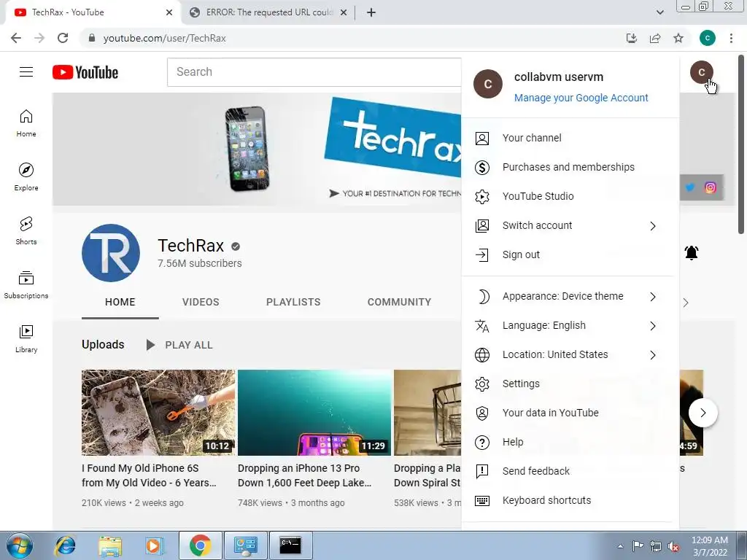Open the 10:12 iPhone 6S video thumbnail

pos(158,413)
